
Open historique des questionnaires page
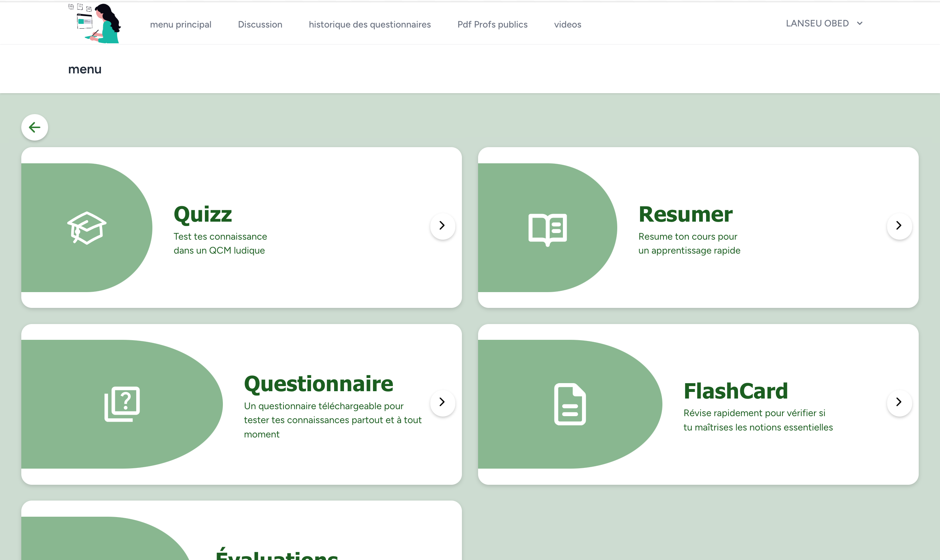click(370, 25)
